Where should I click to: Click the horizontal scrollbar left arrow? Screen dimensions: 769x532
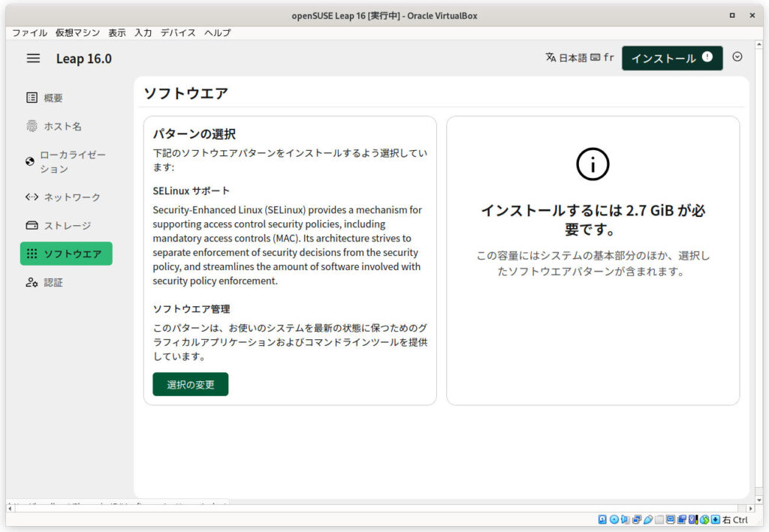(x=10, y=509)
